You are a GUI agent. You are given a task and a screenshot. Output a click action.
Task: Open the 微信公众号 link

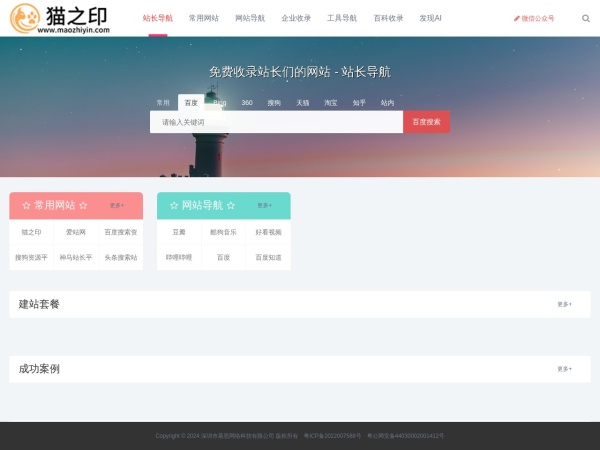pos(534,18)
